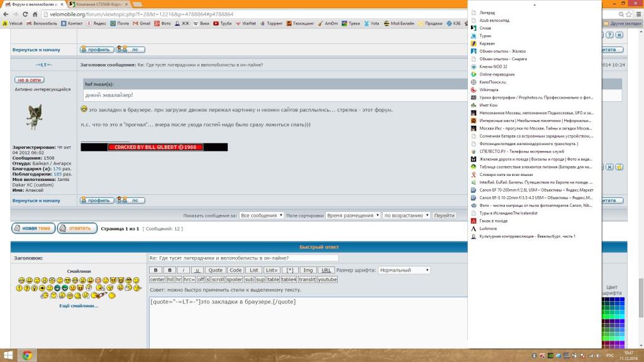Insert the first smiley in the top row
Viewport: 644px width, 362px height.
(21, 280)
